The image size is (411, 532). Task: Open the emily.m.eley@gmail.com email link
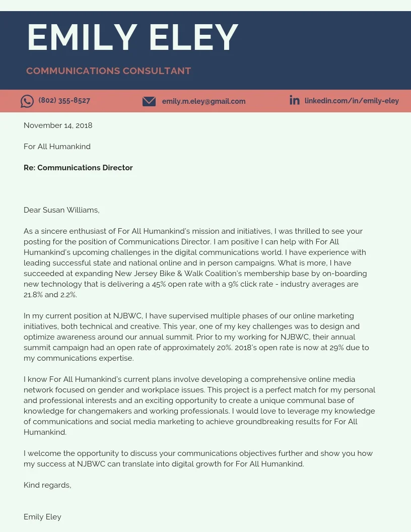coord(204,101)
